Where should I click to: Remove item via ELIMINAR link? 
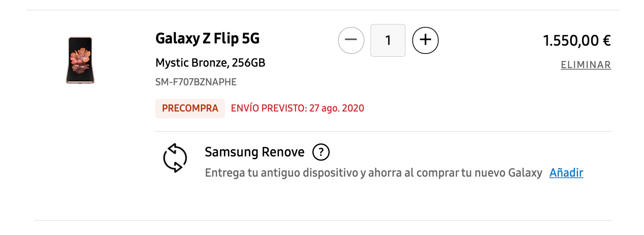586,65
